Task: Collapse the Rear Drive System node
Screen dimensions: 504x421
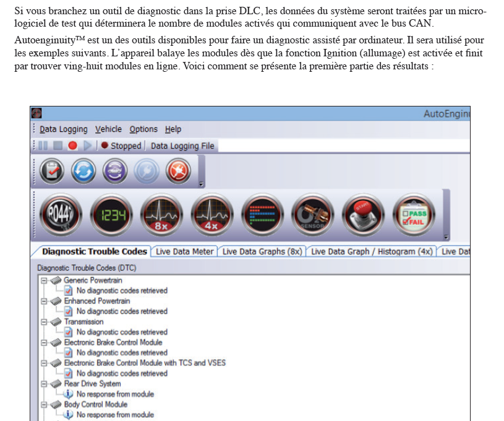Action: coord(44,384)
